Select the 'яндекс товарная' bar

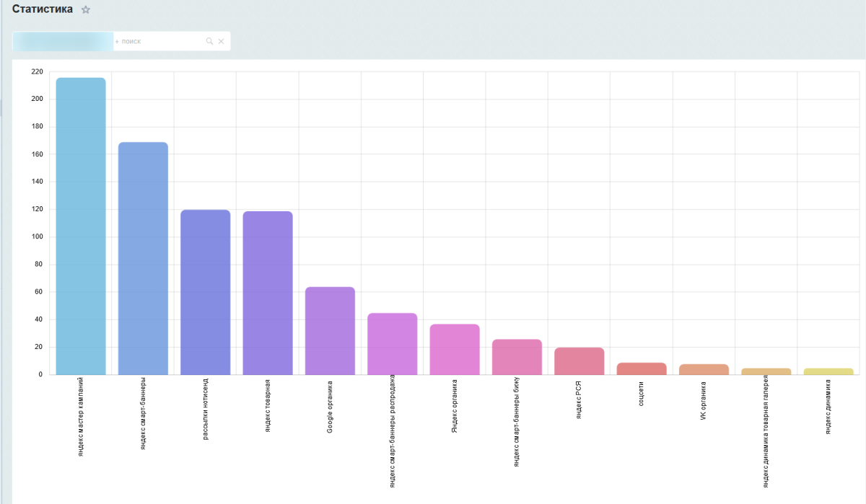click(x=268, y=293)
